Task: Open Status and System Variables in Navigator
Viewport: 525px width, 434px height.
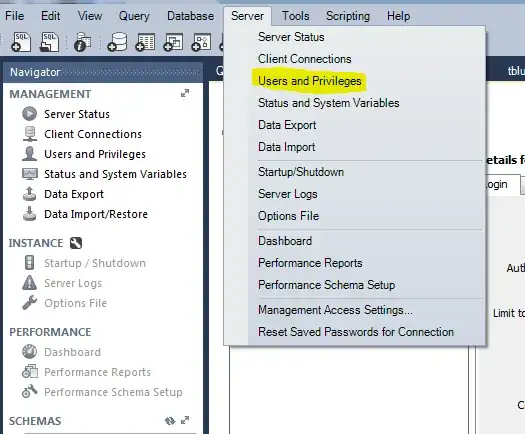Action: point(115,174)
